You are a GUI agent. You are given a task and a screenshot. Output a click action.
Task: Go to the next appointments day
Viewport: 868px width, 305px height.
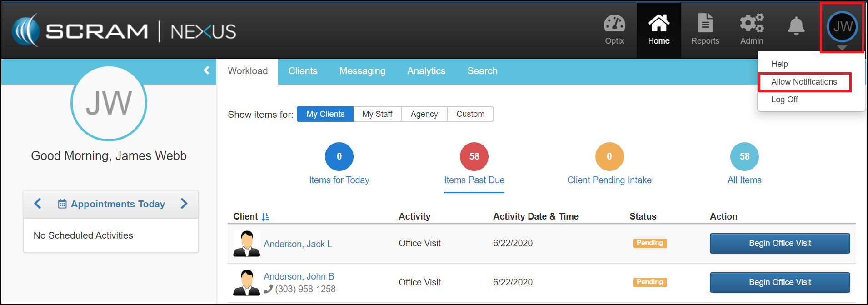pos(184,204)
